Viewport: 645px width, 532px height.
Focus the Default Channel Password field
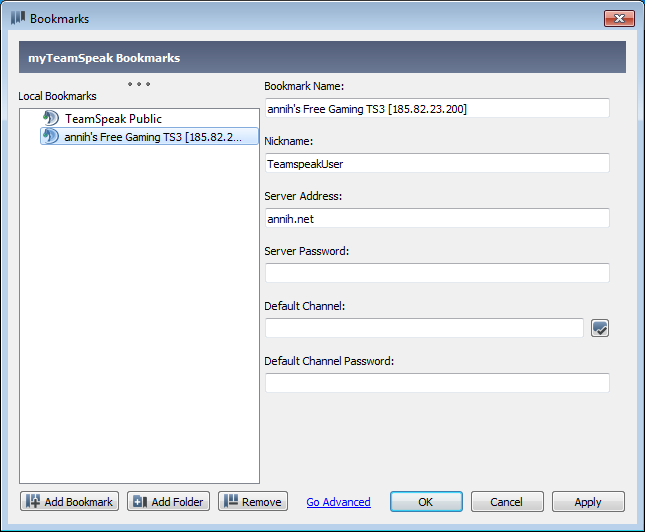pyautogui.click(x=436, y=383)
